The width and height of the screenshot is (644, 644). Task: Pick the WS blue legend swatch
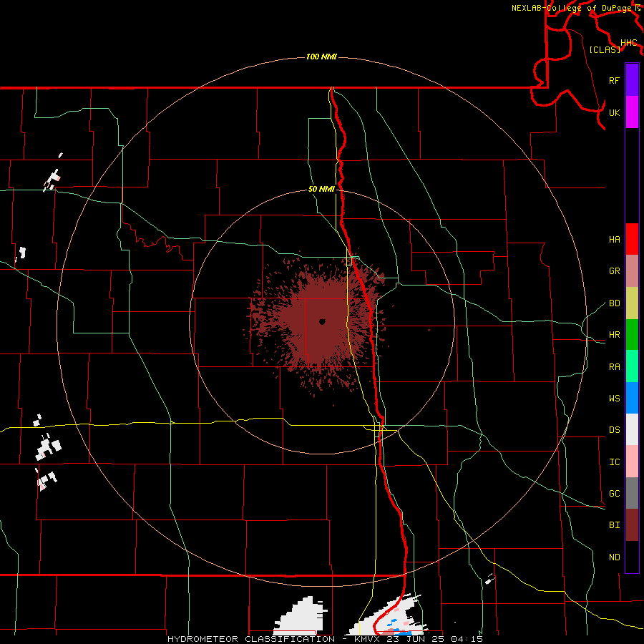[x=632, y=398]
